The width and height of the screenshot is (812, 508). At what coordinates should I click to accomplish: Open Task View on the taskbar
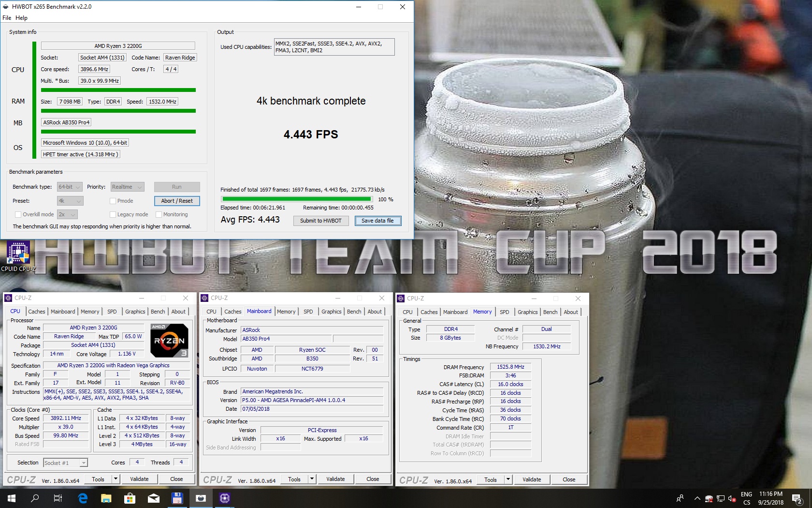(x=58, y=498)
